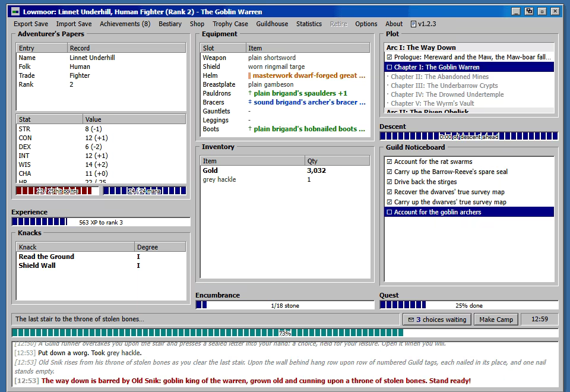Toggle 'Drive back the stirges' checkbox

pyautogui.click(x=389, y=182)
